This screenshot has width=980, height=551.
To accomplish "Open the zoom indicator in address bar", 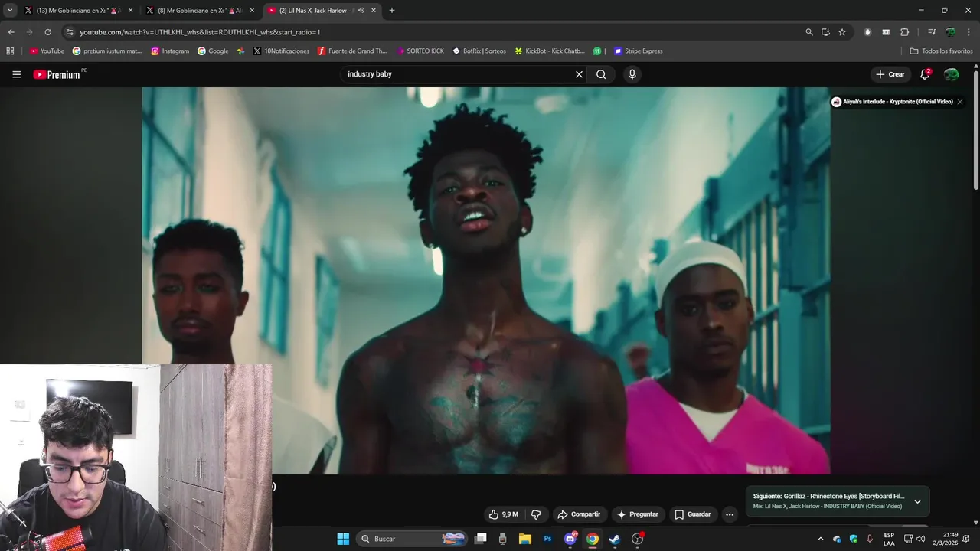I will click(x=809, y=32).
